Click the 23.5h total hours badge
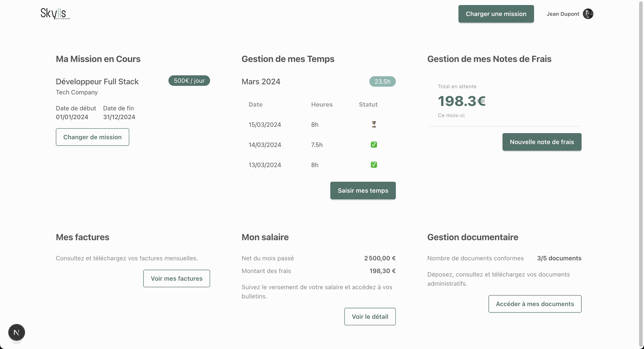This screenshot has width=644, height=349. click(x=382, y=81)
